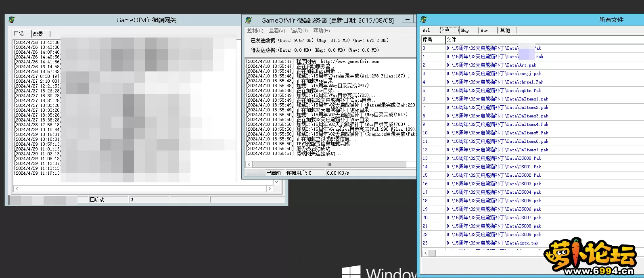Open the 控制(C) menu

click(x=255, y=31)
